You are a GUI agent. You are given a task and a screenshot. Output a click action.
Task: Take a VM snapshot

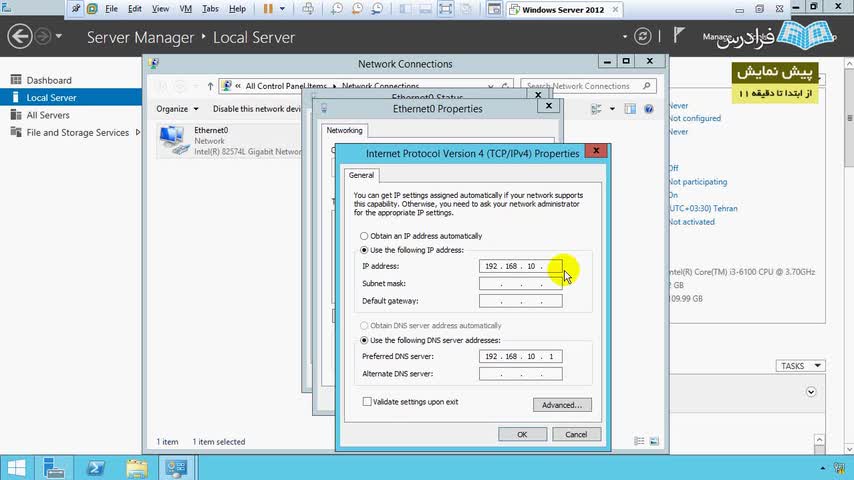click(337, 9)
